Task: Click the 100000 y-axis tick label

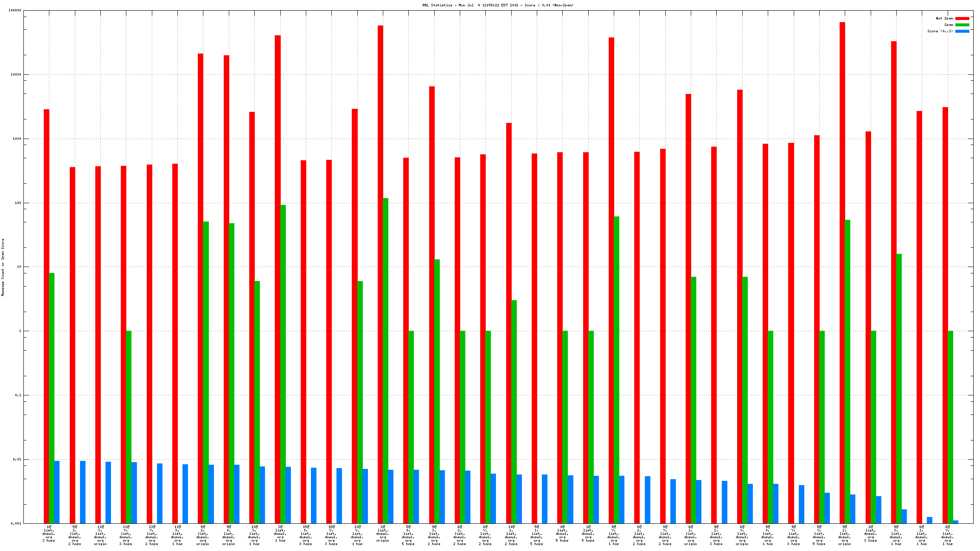Action: (15, 11)
